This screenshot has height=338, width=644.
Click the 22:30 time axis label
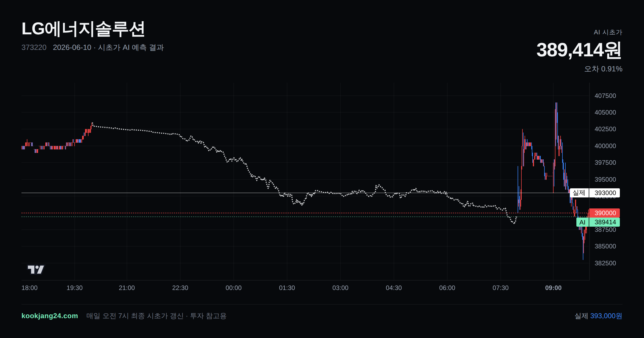(180, 288)
